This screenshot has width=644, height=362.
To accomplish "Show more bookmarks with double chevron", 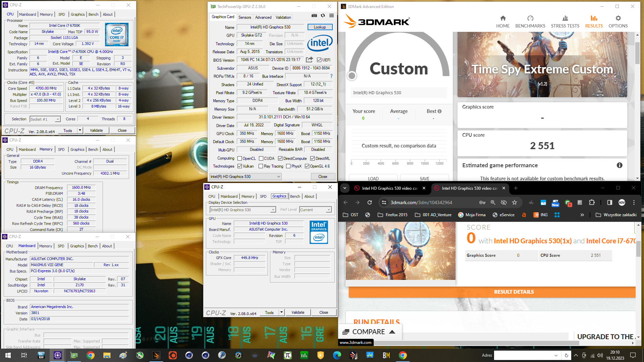I will coord(582,215).
